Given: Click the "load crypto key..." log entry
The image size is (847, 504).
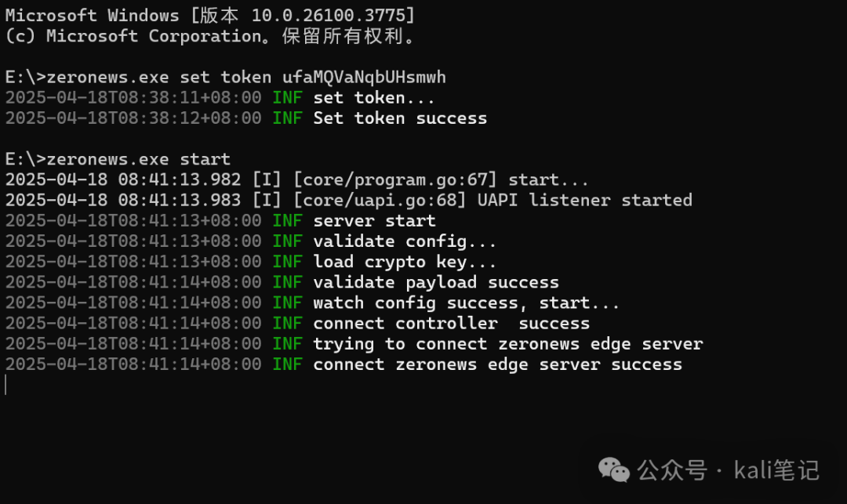Looking at the screenshot, I should pos(405,262).
